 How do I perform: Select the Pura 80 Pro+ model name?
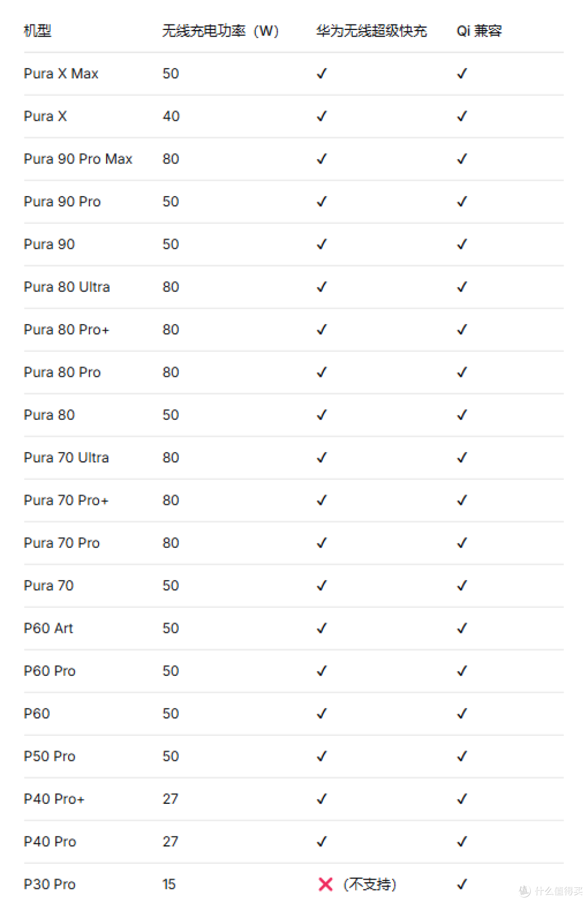click(x=66, y=330)
